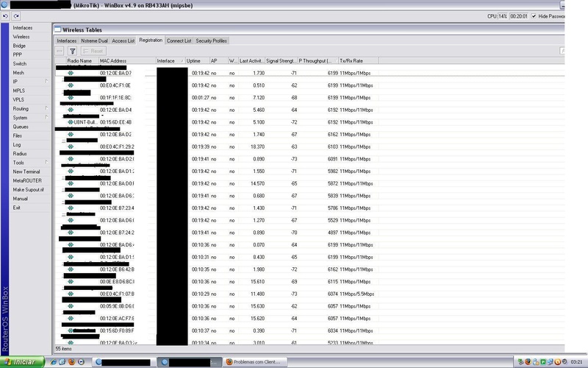Viewport: 588px width, 368px height.
Task: Click the Undo arrow in top toolbar
Action: pos(5,16)
